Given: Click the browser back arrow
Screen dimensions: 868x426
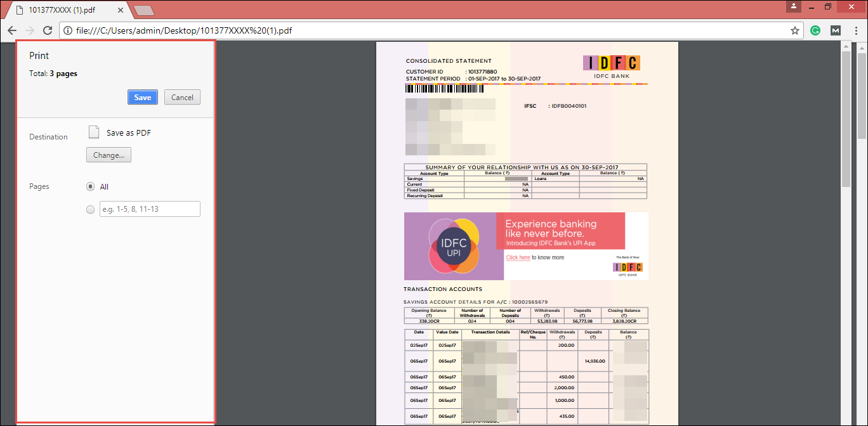Looking at the screenshot, I should 12,30.
